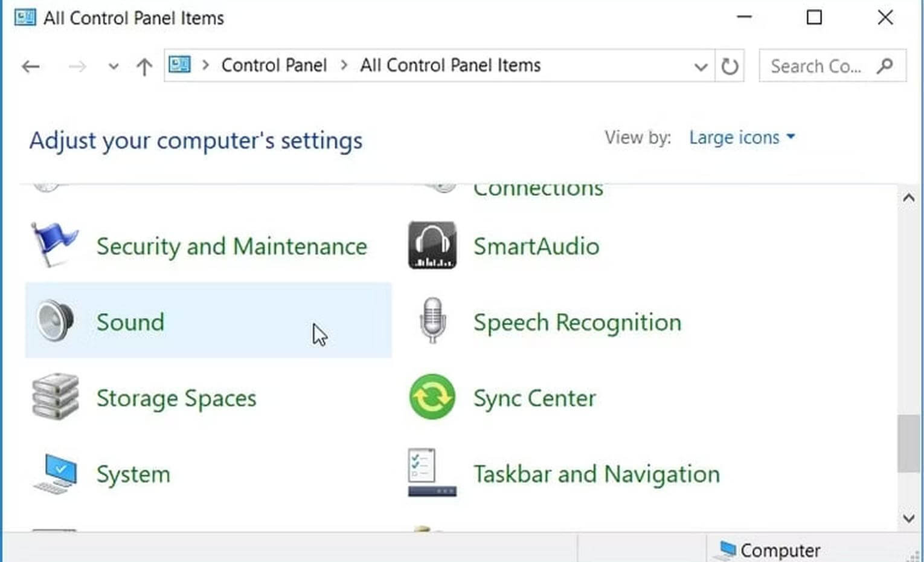Open Taskbar and Navigation settings
The width and height of the screenshot is (924, 562).
[x=596, y=474]
